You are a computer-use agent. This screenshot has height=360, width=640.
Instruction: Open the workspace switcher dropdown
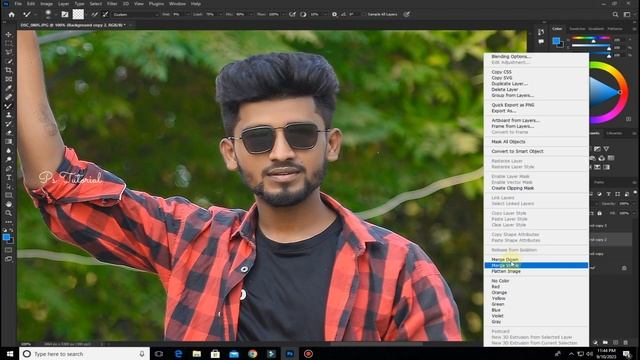pyautogui.click(x=627, y=14)
